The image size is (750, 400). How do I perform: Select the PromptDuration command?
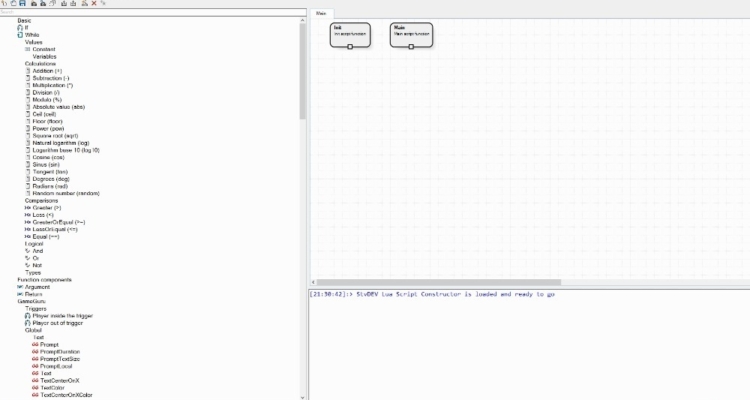point(56,352)
